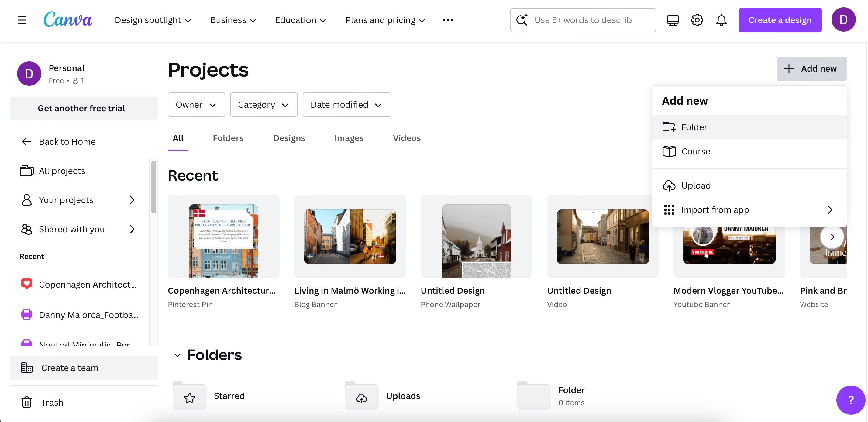Click Get another free trial
The height and width of the screenshot is (422, 868).
[81, 108]
